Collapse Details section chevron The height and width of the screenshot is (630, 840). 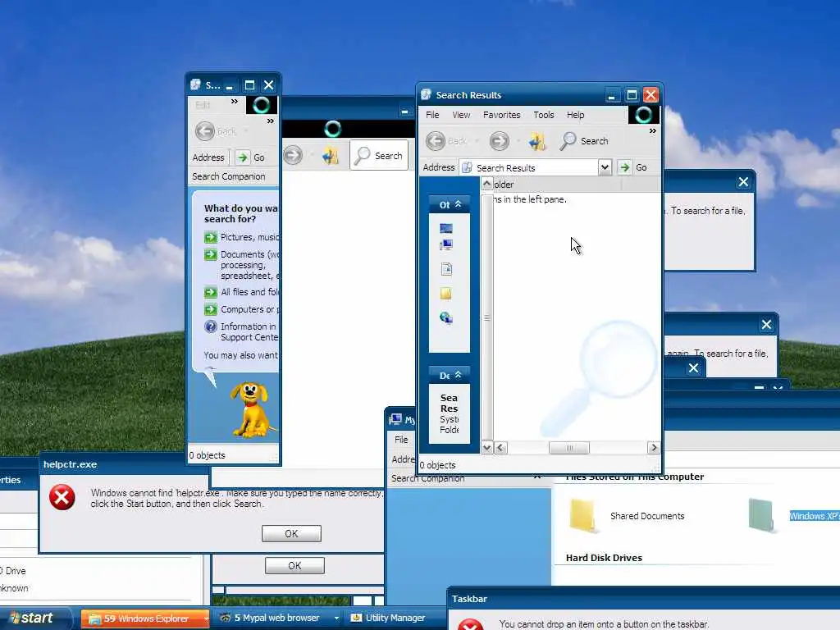point(458,375)
